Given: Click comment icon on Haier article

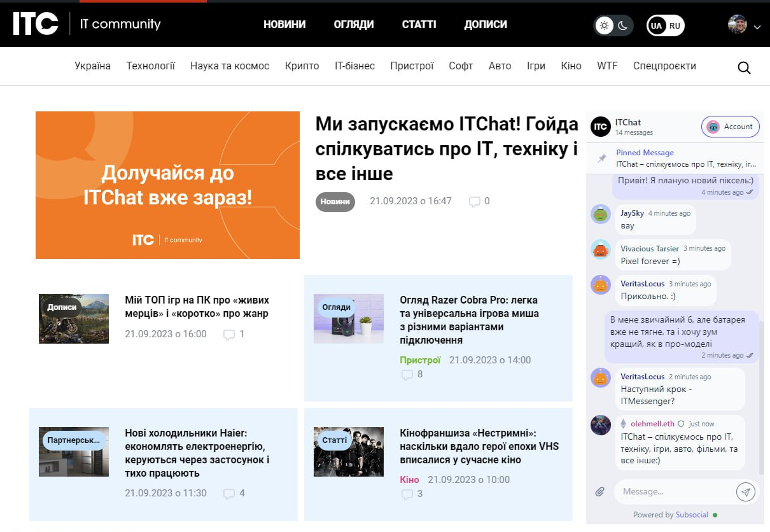Looking at the screenshot, I should [x=229, y=494].
